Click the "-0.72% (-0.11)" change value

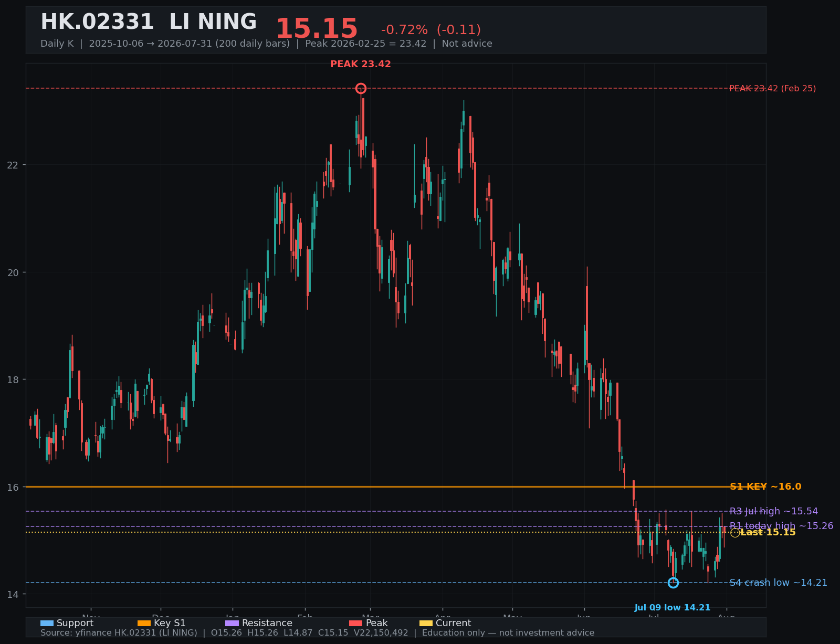point(431,30)
